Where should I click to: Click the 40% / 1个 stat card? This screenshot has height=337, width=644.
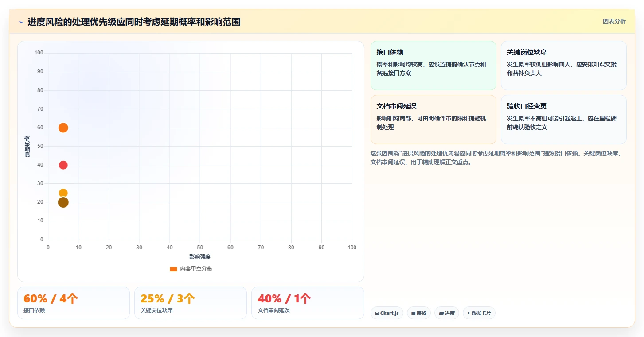click(308, 303)
